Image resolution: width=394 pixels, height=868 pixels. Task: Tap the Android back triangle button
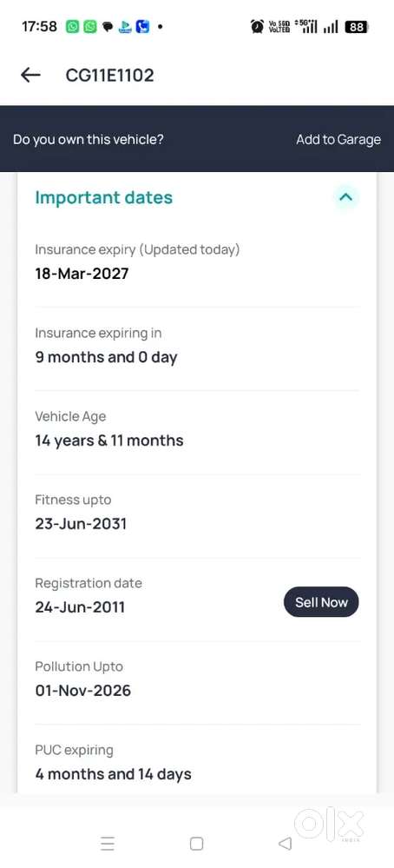click(x=285, y=844)
